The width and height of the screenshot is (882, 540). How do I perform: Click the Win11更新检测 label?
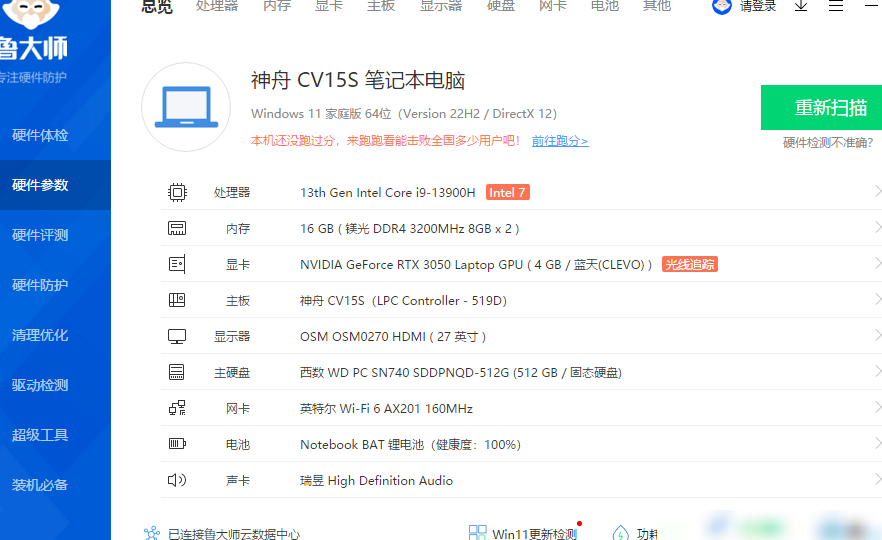[534, 534]
